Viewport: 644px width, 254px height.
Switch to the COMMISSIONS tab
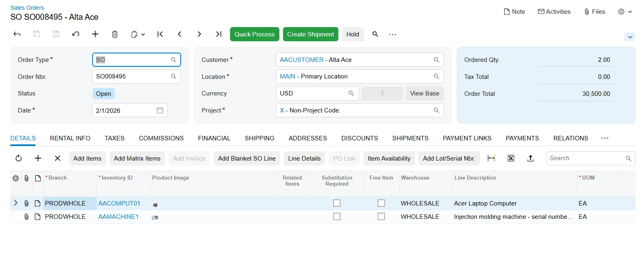coord(161,138)
